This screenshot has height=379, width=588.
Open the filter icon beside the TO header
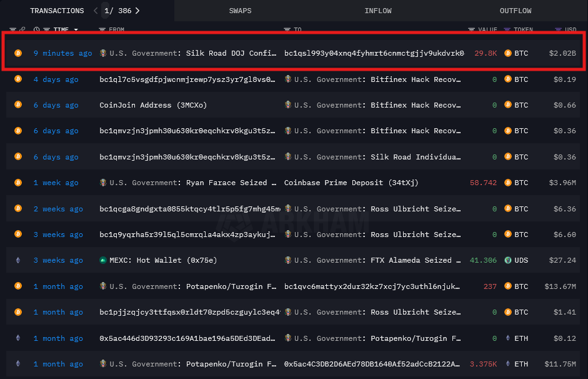coord(287,29)
